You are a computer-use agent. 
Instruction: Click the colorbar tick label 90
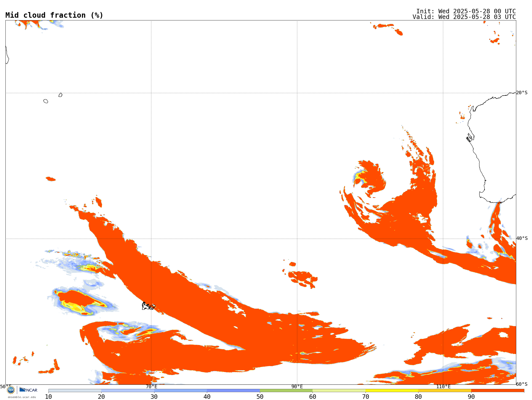click(x=471, y=397)
